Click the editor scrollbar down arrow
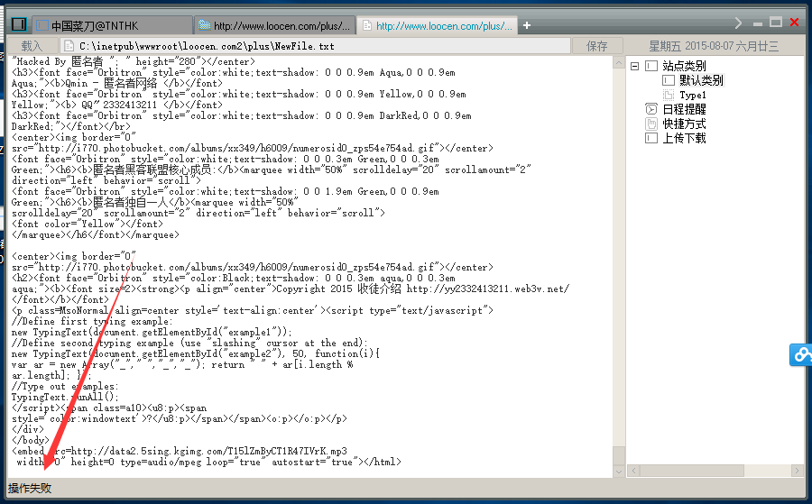This screenshot has width=812, height=504. click(x=618, y=472)
